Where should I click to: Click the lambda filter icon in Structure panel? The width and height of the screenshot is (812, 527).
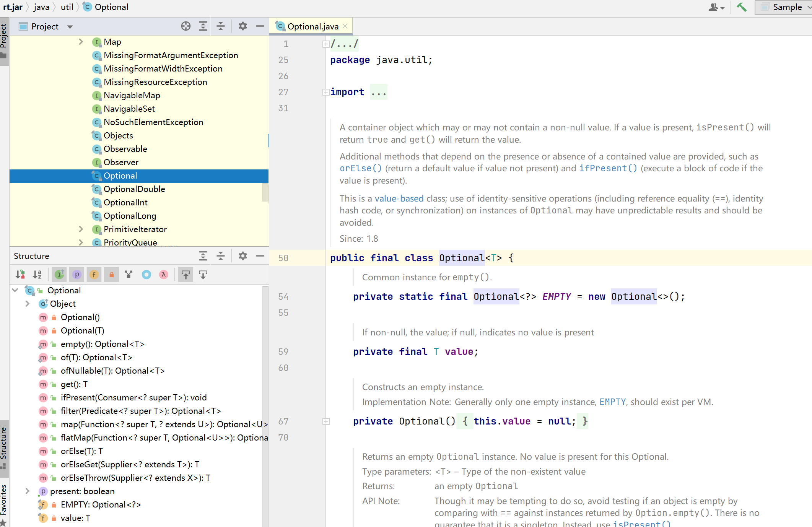tap(165, 274)
